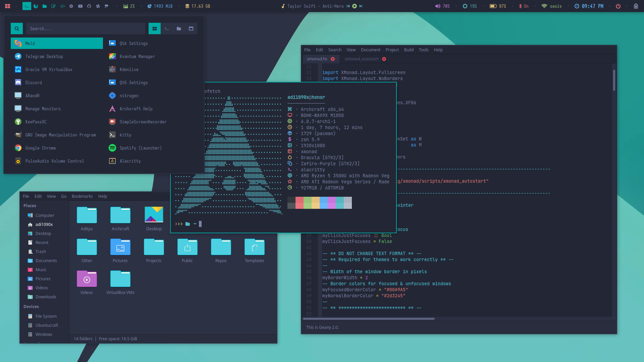The image size is (644, 362).
Task: Open the Bookmarks menu in file manager
Action: [82, 196]
